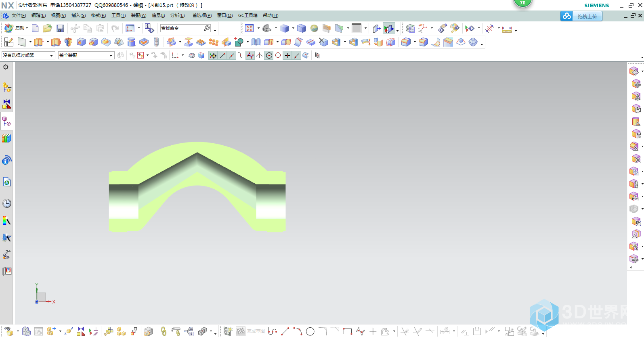Click the Layer Settings icon
The height and width of the screenshot is (337, 644).
click(x=410, y=28)
